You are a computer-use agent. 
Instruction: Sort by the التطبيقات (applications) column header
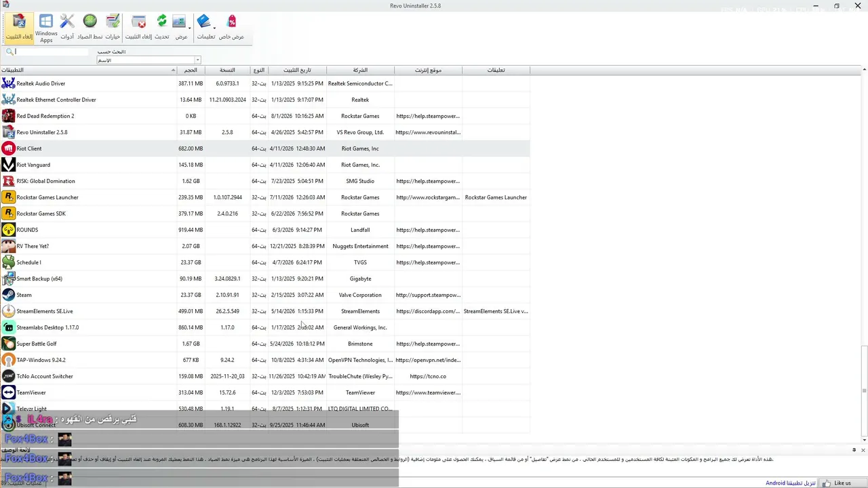88,70
